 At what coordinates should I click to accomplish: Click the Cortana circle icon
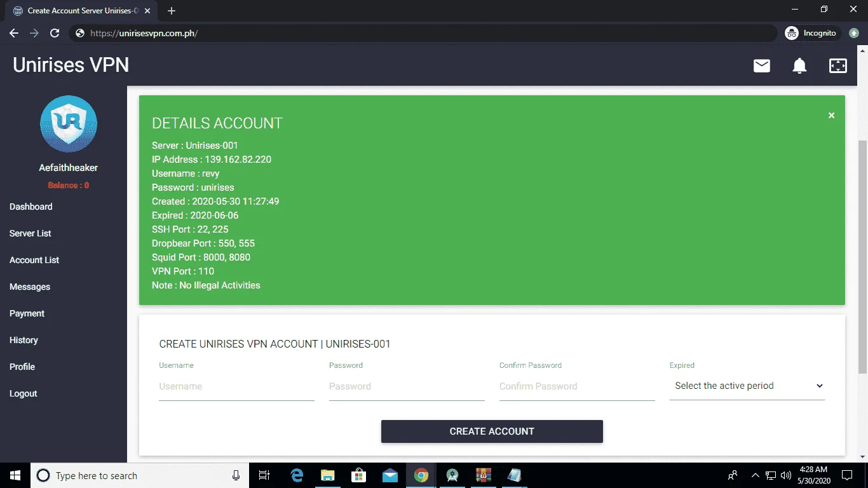[x=43, y=475]
